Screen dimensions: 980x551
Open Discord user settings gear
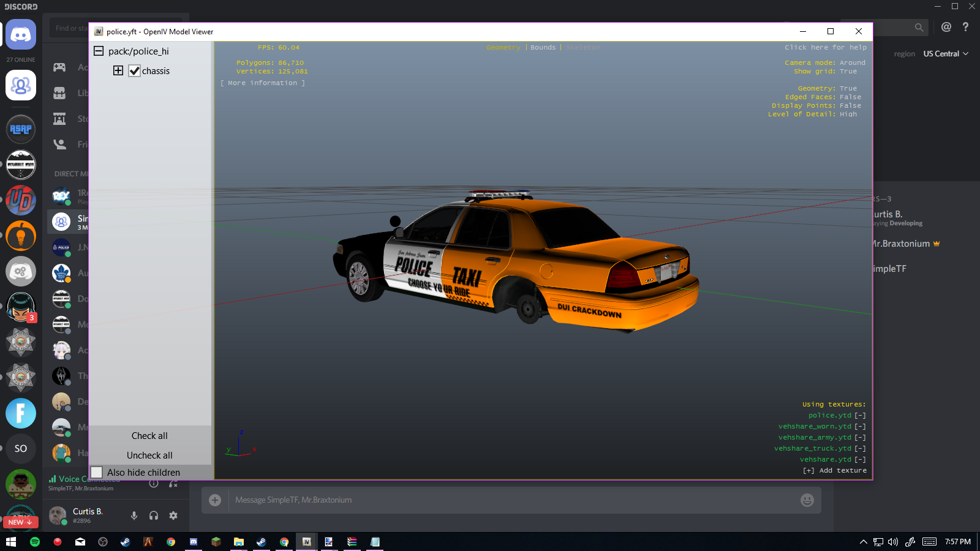pos(173,515)
